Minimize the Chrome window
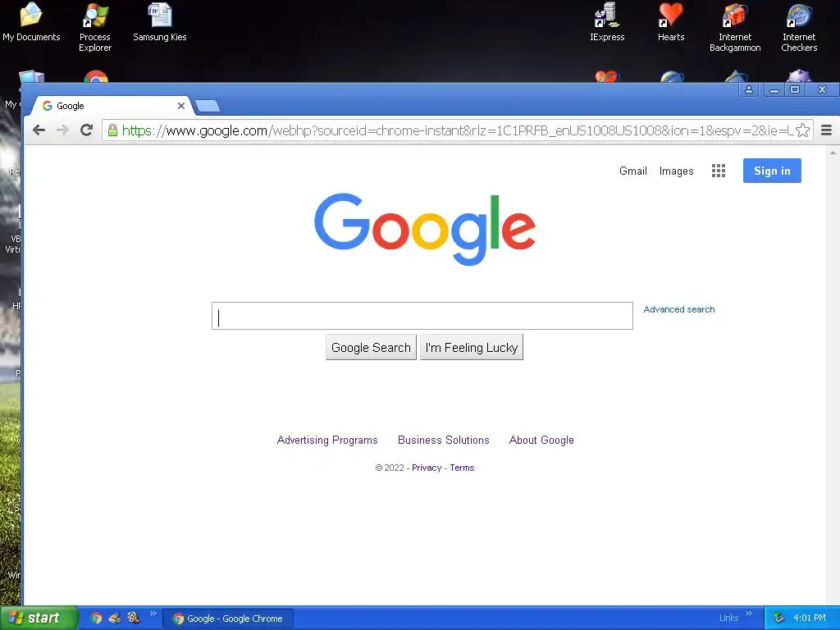 (774, 90)
